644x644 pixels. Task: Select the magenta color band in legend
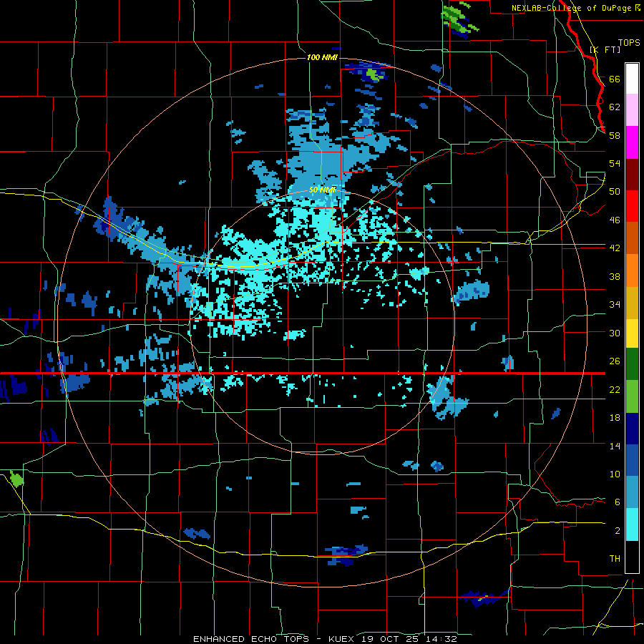tap(632, 142)
